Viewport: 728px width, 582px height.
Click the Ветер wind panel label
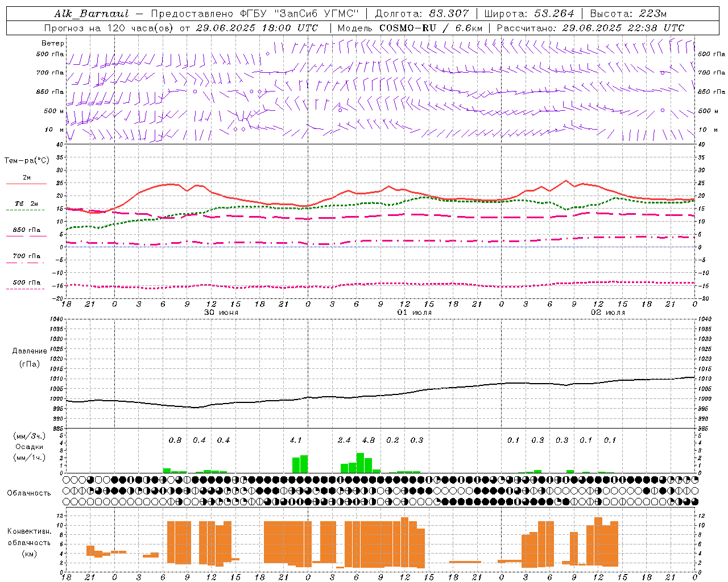(52, 43)
